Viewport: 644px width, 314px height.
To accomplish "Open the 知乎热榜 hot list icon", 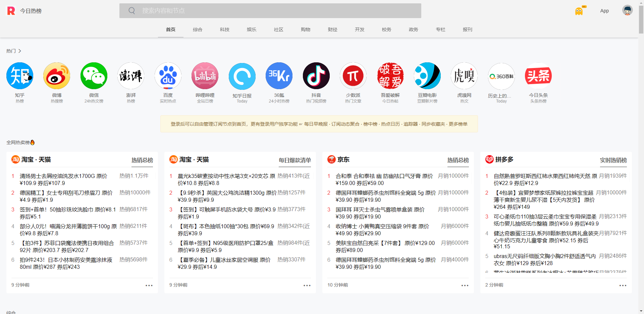I will coord(19,76).
